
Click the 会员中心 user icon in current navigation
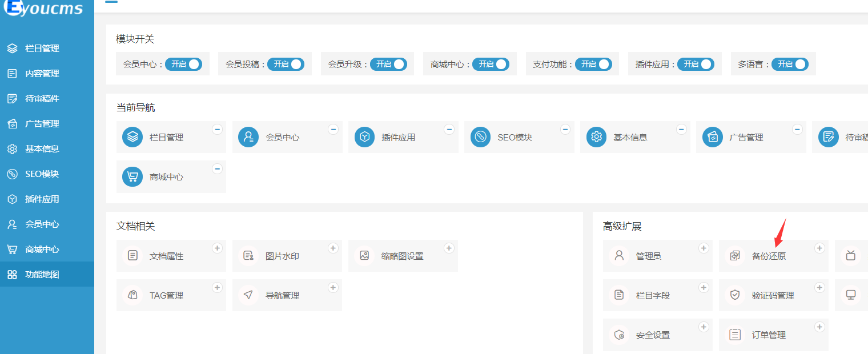pos(249,137)
